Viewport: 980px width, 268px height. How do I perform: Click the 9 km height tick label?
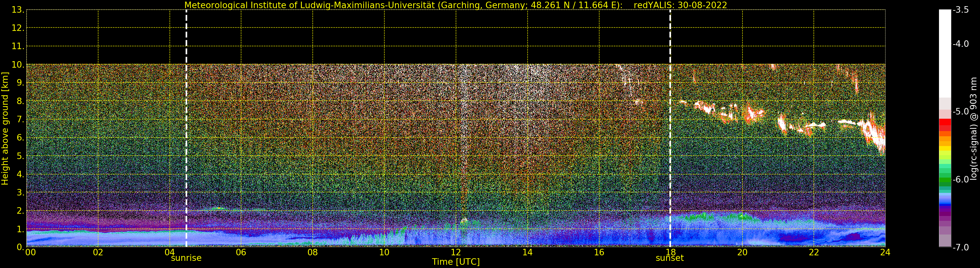point(21,83)
